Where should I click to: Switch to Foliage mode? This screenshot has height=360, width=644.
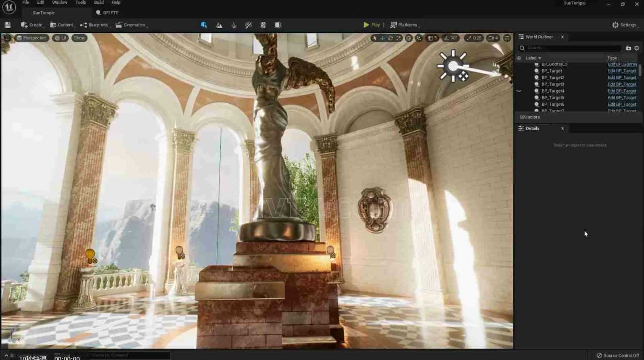(234, 25)
